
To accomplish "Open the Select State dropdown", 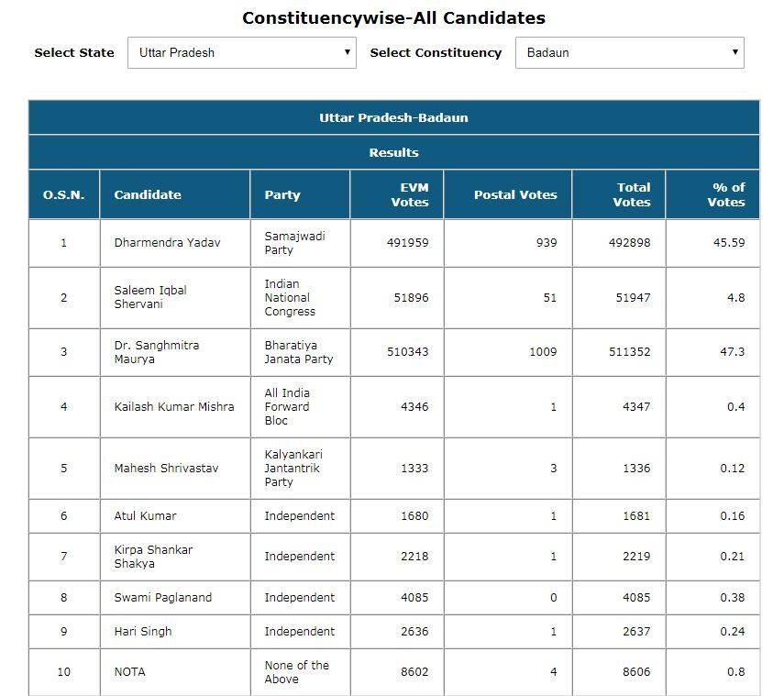I will (x=242, y=52).
